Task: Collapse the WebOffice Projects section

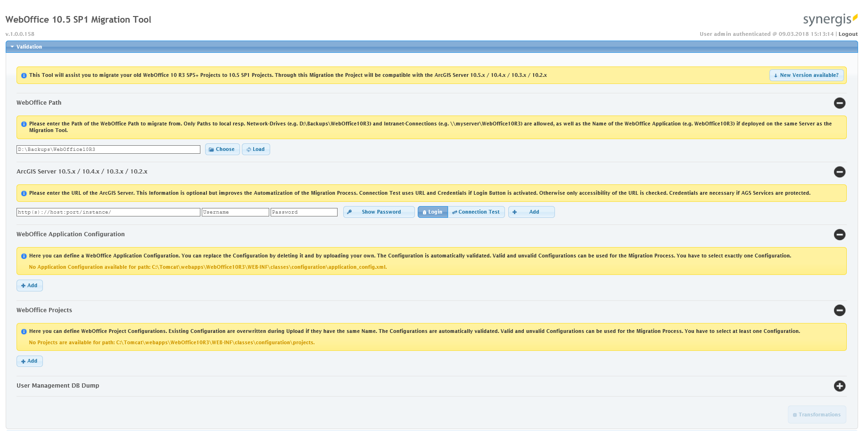Action: (840, 310)
